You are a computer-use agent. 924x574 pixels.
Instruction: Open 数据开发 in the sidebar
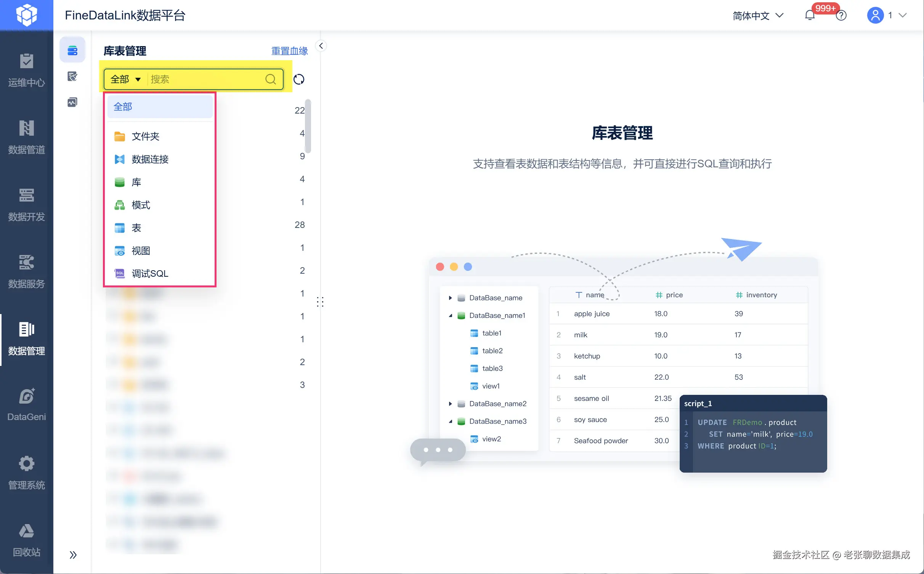click(x=26, y=204)
